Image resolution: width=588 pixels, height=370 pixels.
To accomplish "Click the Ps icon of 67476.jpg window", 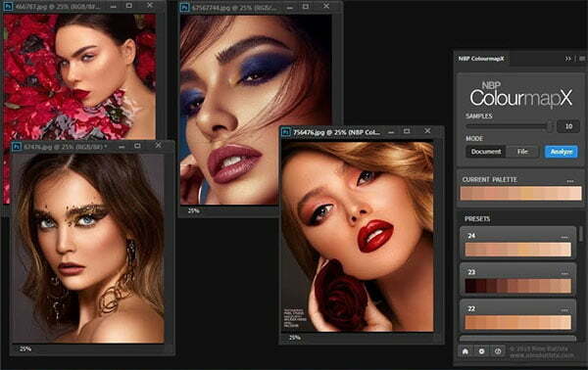I will coord(17,147).
